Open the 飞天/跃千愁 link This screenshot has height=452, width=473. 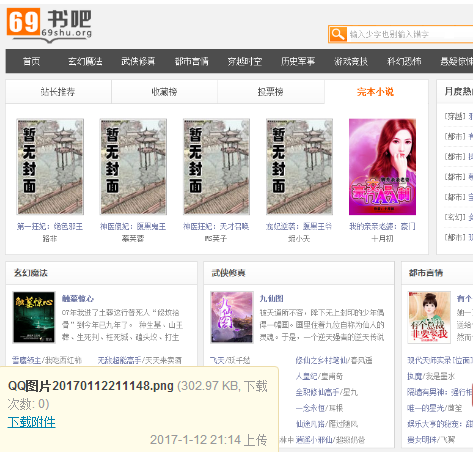(x=230, y=360)
